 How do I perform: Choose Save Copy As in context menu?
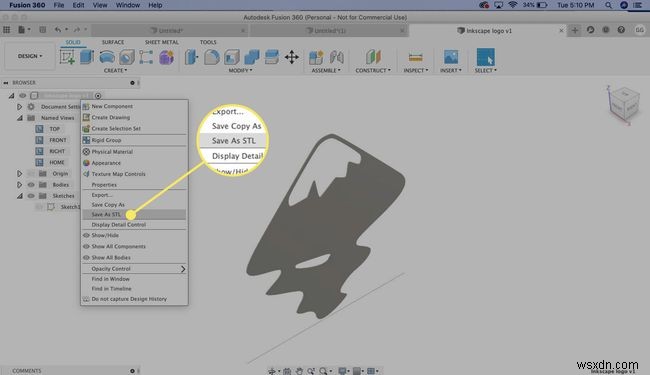[134, 205]
